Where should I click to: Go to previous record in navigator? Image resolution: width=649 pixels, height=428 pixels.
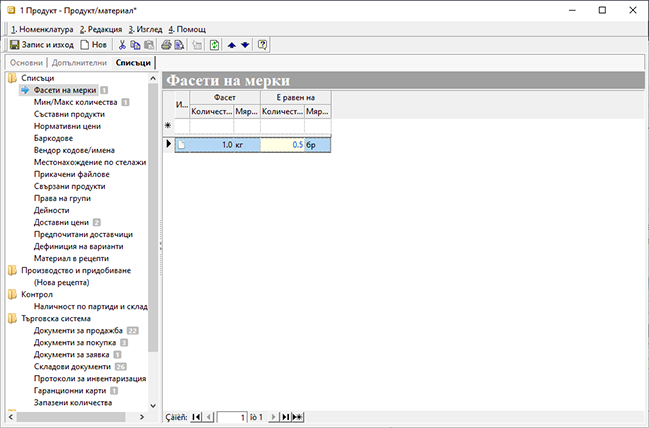pos(209,417)
